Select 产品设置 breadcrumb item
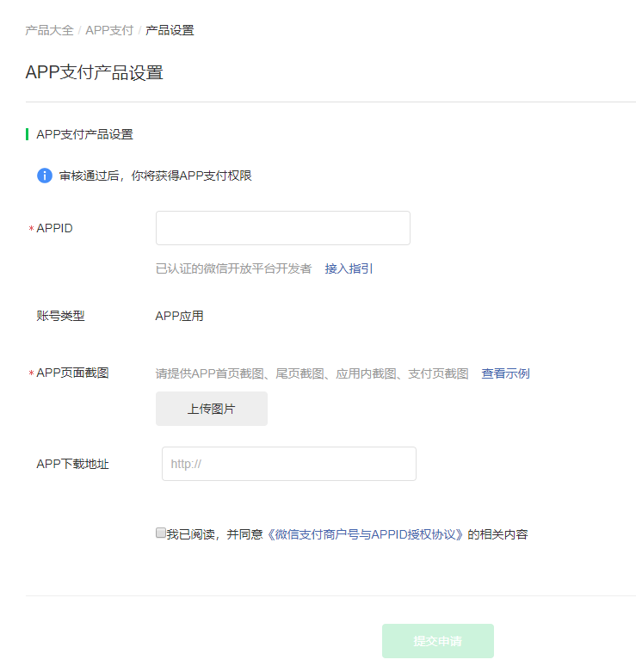The width and height of the screenshot is (636, 672). pos(170,30)
